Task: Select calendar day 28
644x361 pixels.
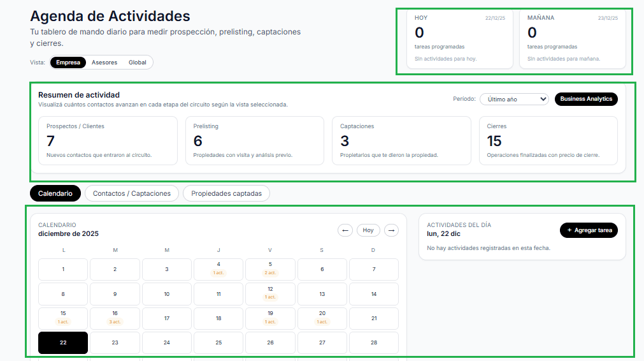Action: (x=374, y=343)
